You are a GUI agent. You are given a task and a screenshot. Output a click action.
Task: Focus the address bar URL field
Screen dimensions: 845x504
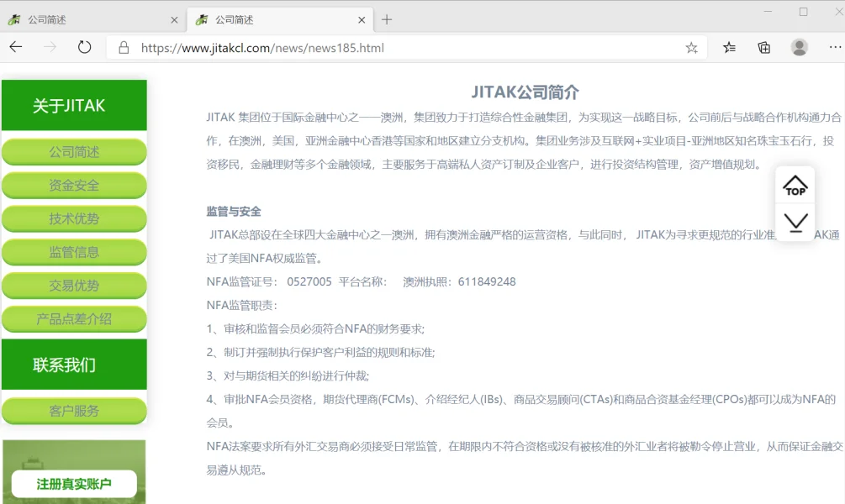click(x=404, y=48)
